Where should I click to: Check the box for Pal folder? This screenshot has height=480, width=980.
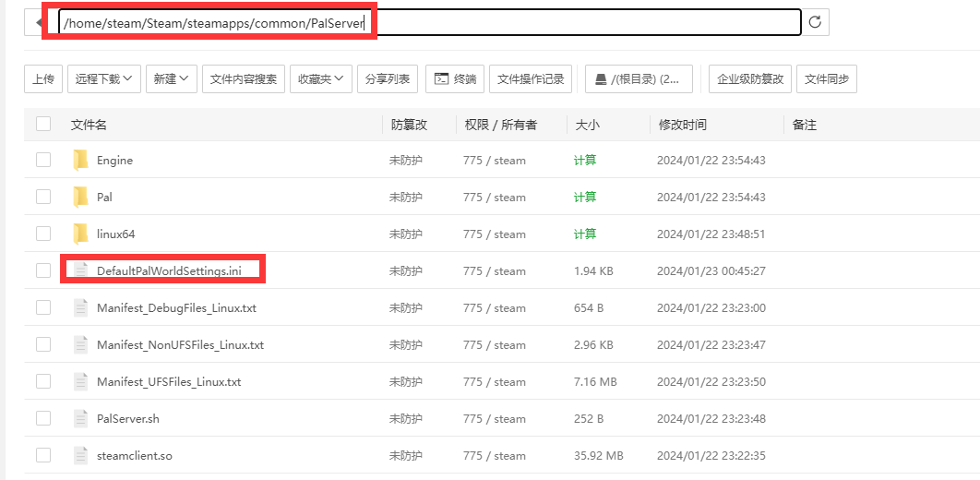tap(43, 197)
